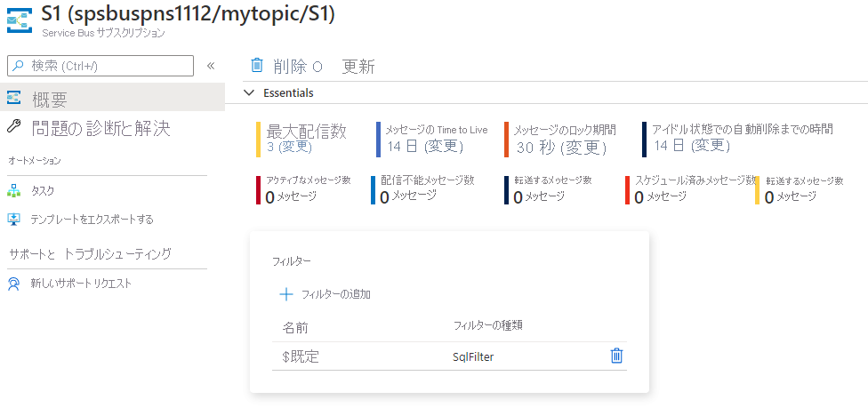Viewport: 868px width, 408px height.
Task: Click the plus icon for フィルターの追加
Action: click(x=286, y=294)
